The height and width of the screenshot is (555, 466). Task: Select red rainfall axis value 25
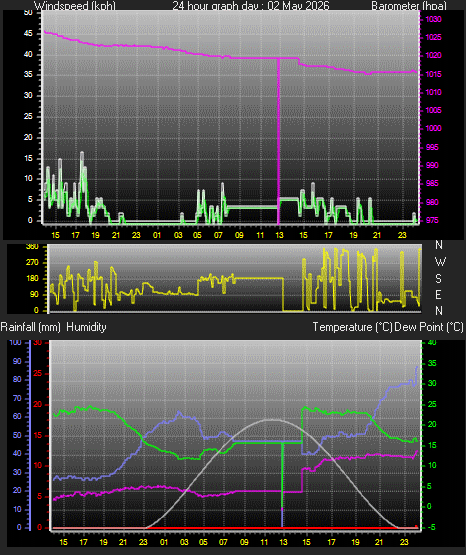[38, 373]
